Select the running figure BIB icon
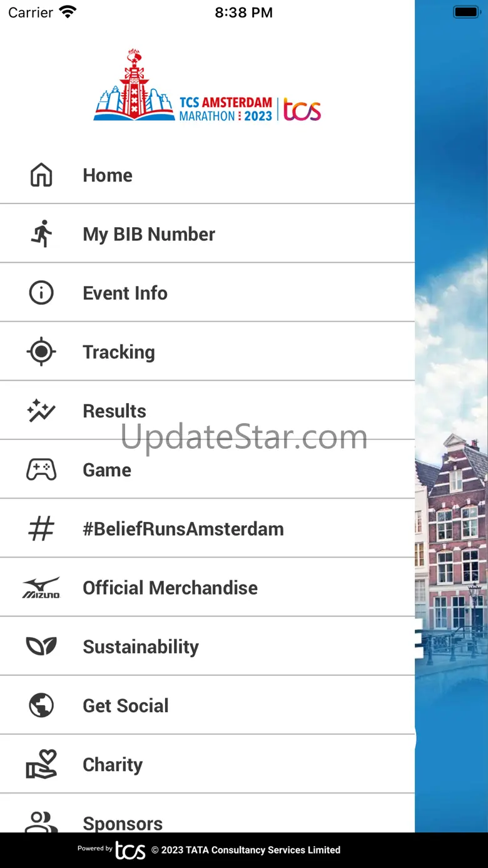This screenshot has height=868, width=488. click(41, 234)
